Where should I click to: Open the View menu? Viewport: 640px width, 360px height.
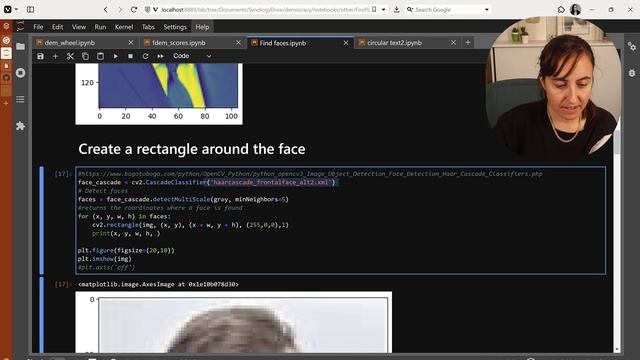point(79,27)
